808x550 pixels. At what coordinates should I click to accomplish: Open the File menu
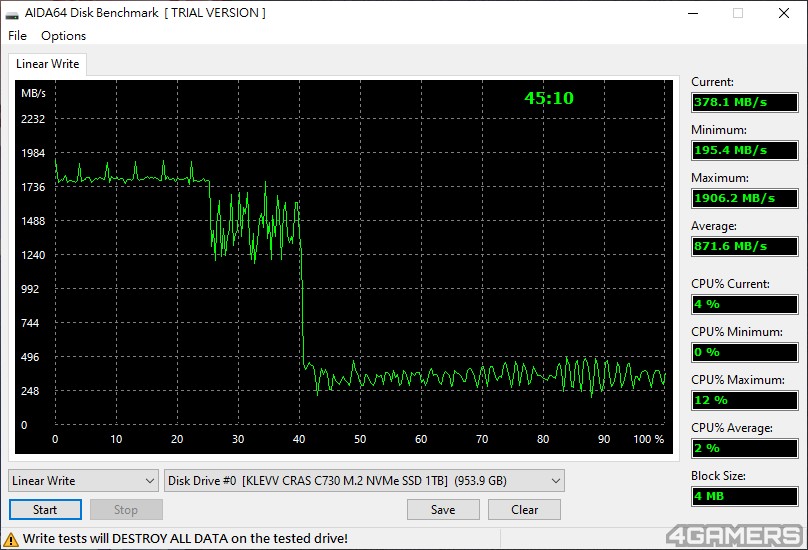[17, 36]
